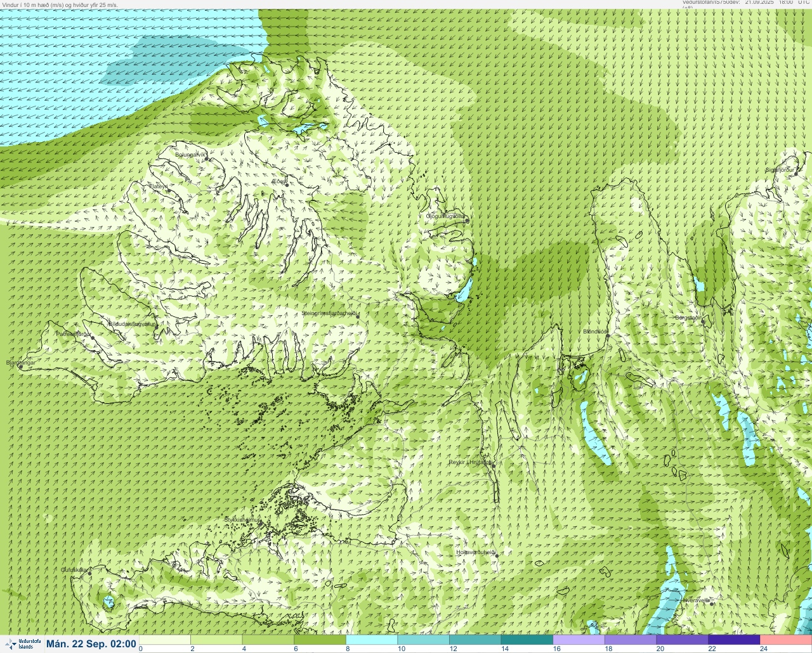Screen dimensions: 812x653
Task: Select the 18–20 m/s purple legend swatch
Action: [x=631, y=640]
